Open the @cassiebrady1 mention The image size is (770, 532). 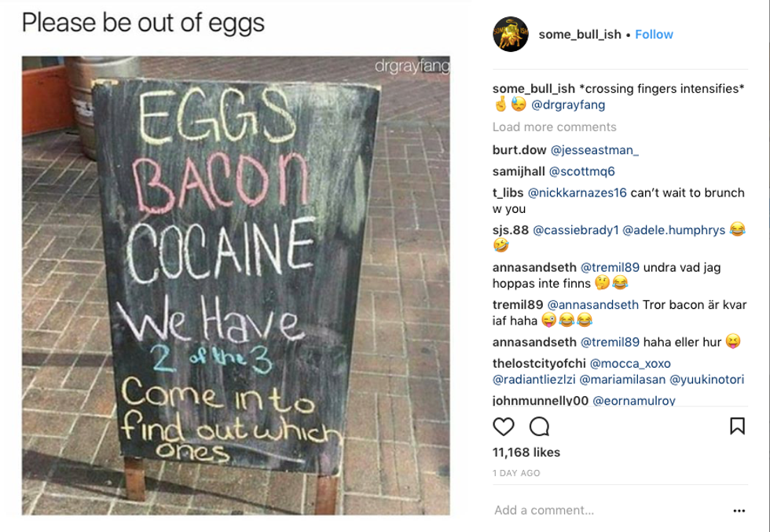click(x=576, y=230)
